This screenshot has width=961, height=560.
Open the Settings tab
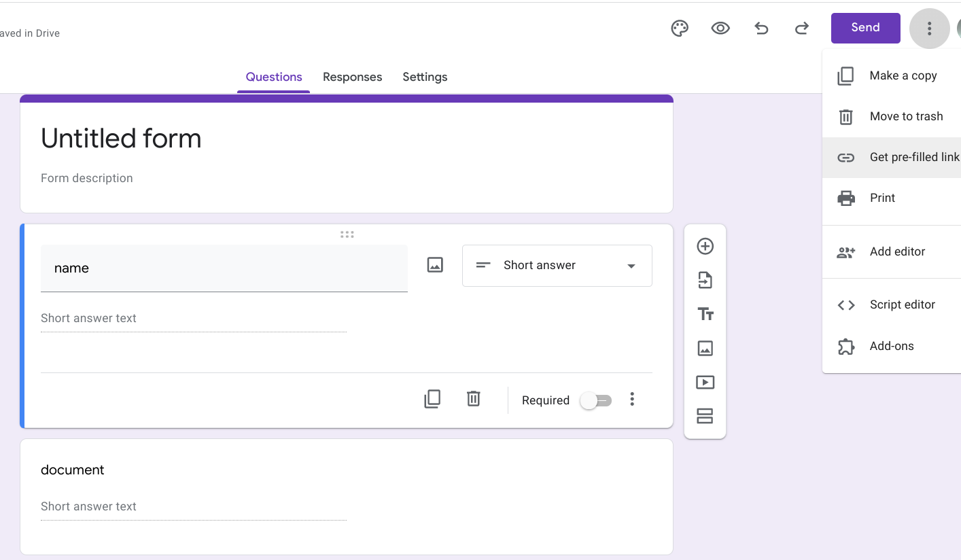(x=425, y=77)
